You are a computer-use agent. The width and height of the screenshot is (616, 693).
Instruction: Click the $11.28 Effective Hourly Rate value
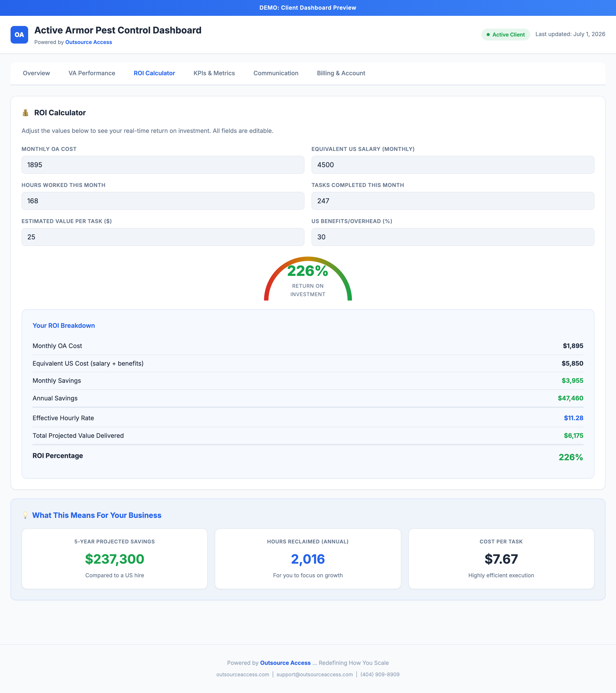pos(574,418)
